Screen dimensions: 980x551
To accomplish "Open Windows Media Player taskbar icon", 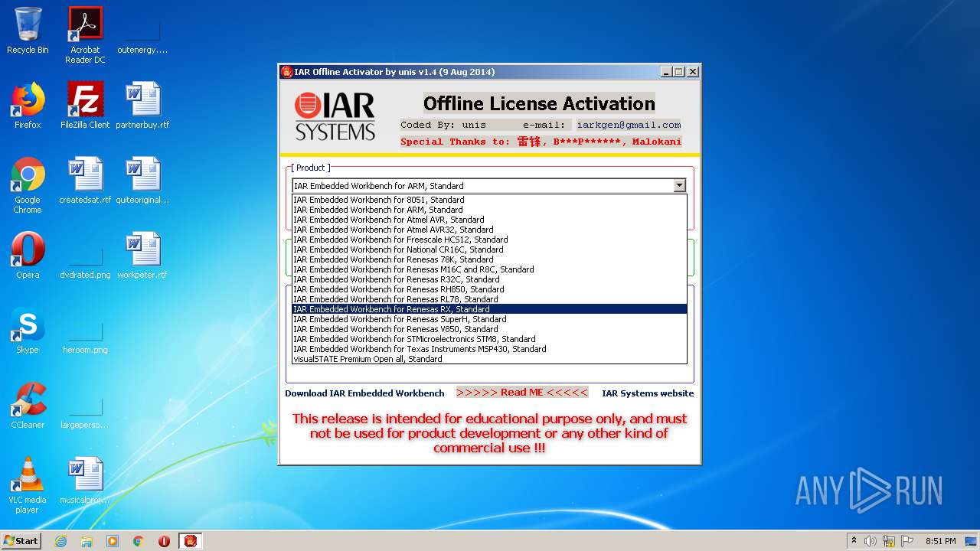I will pos(113,541).
